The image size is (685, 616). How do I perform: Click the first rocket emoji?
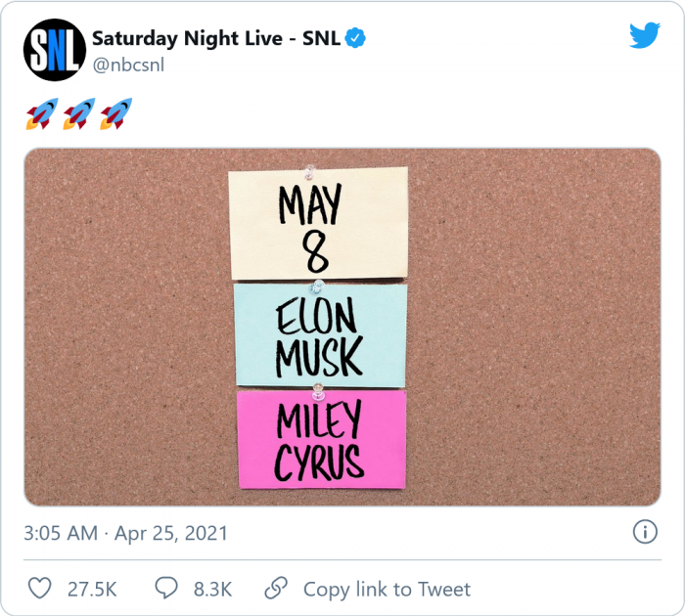tap(40, 114)
